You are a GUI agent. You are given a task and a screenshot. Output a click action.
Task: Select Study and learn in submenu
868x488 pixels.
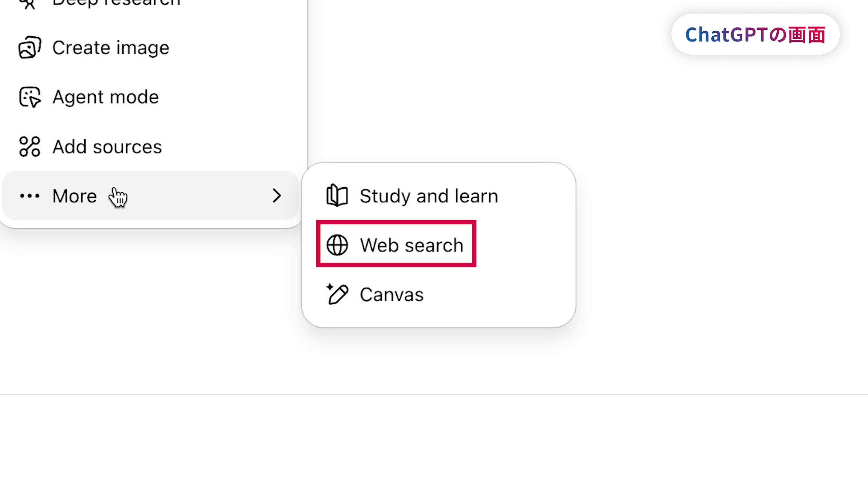coord(429,196)
